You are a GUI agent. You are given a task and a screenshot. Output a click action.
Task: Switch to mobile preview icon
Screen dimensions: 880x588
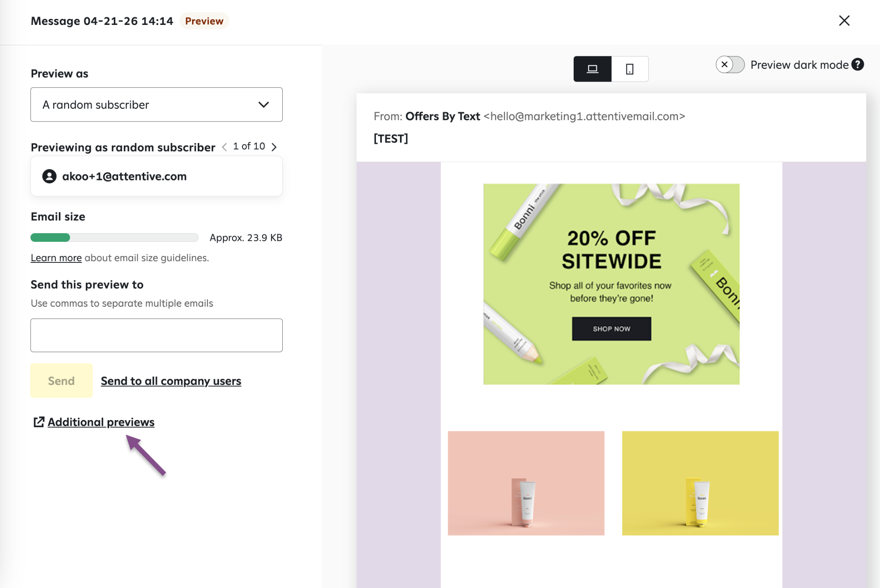click(x=629, y=69)
